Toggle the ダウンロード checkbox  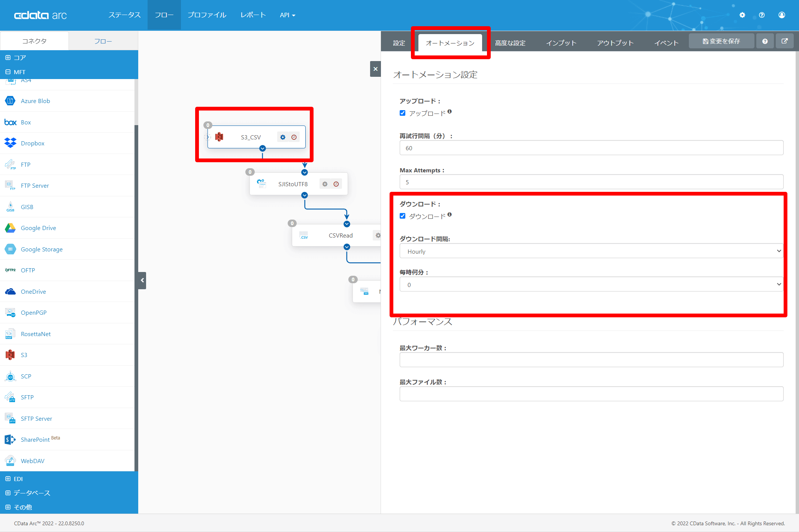pyautogui.click(x=402, y=216)
